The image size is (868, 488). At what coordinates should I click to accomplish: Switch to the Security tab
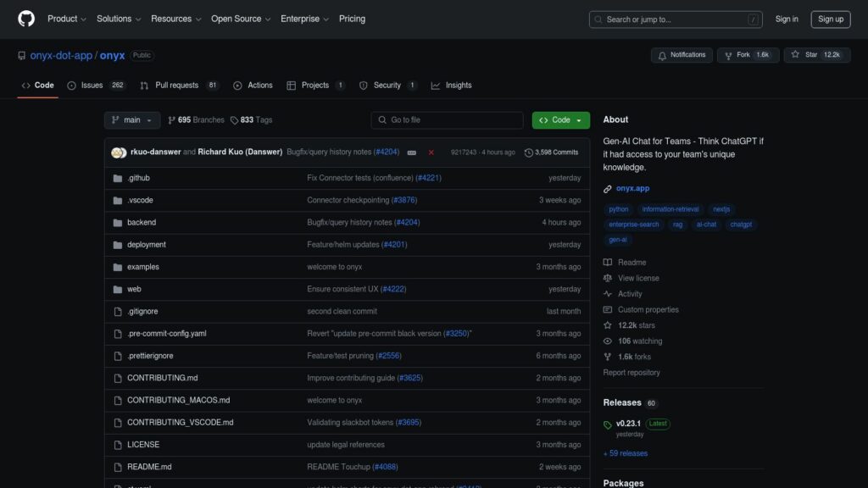[387, 86]
